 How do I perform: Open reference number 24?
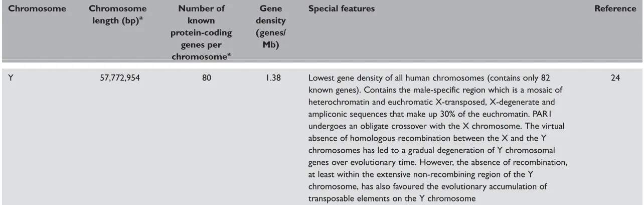pyautogui.click(x=615, y=79)
